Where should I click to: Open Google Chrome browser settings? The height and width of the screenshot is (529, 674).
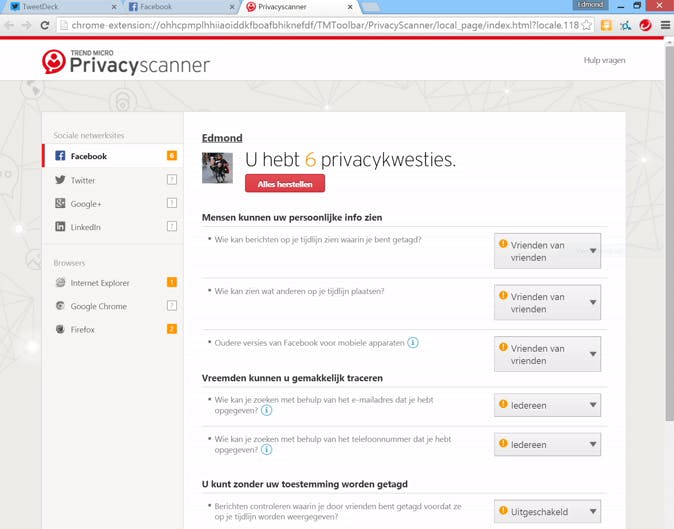(113, 306)
